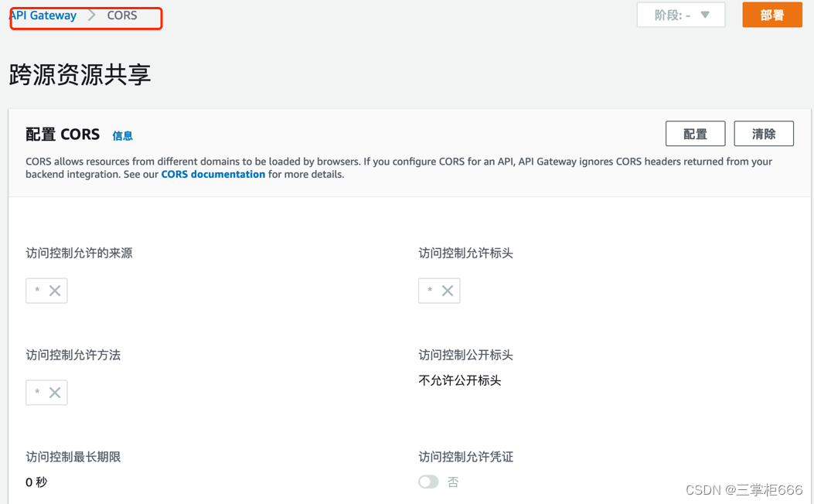Click the 访问控制公开标头 label
The height and width of the screenshot is (504, 814).
[465, 355]
